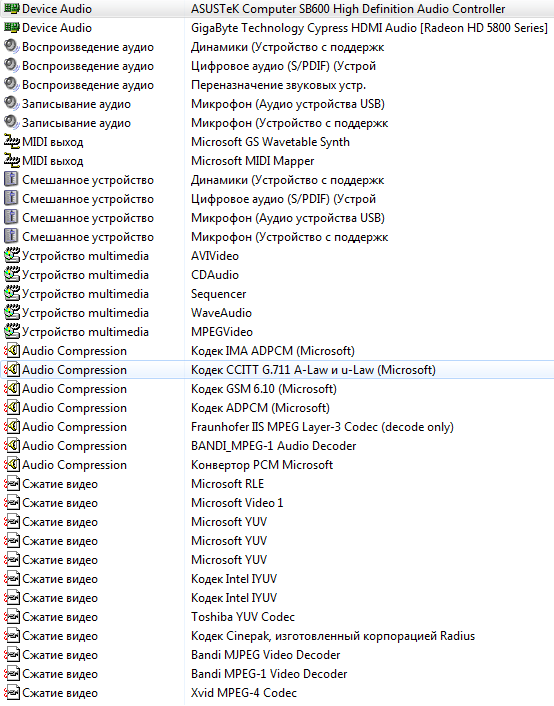Click the text Microsoft MIDI Mapper
Viewport: 554px width, 706px height.
[253, 161]
